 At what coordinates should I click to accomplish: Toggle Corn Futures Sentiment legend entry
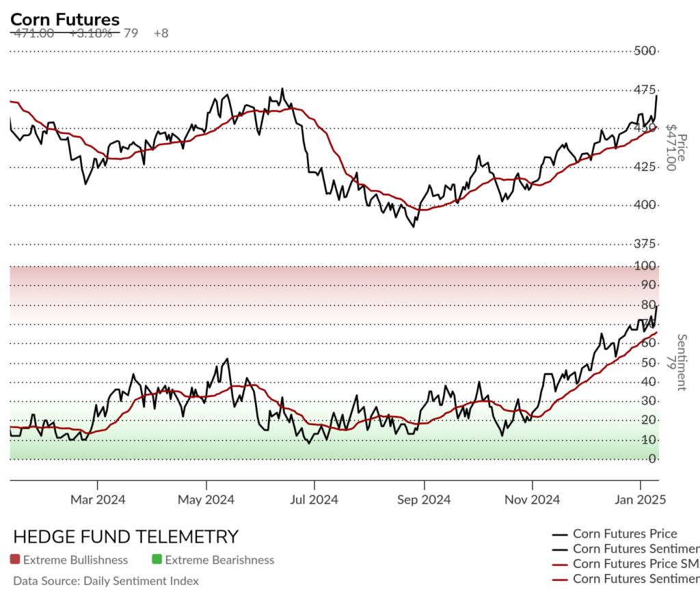point(625,549)
